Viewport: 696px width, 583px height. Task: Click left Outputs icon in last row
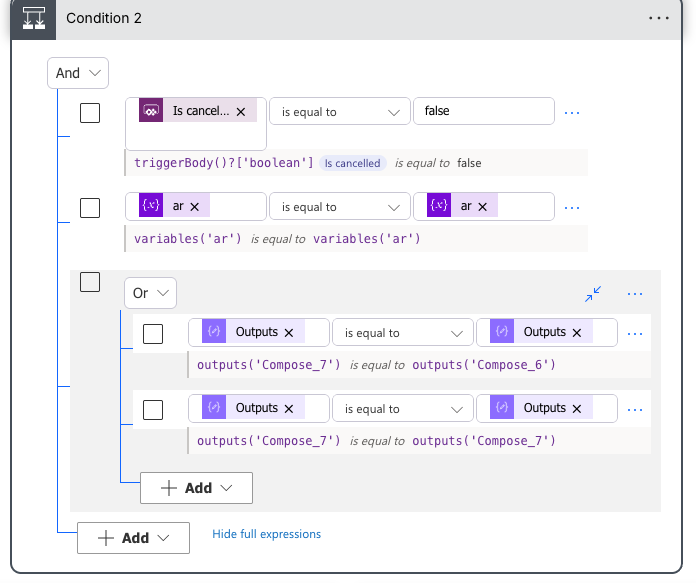coord(214,407)
